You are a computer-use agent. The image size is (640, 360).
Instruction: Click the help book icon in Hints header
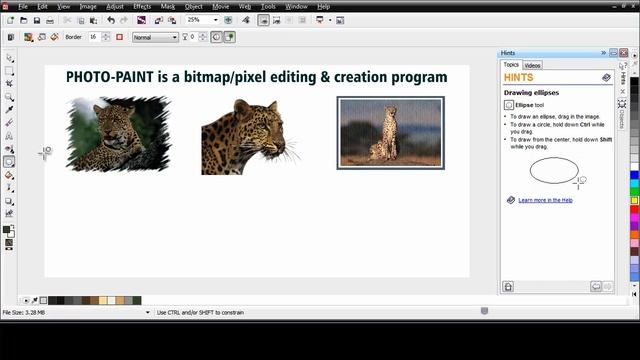606,77
